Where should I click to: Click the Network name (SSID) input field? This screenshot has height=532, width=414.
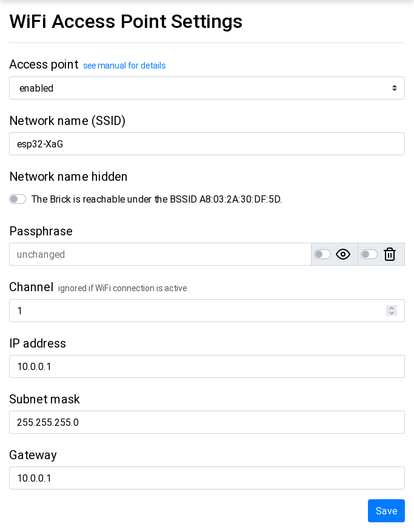(207, 144)
